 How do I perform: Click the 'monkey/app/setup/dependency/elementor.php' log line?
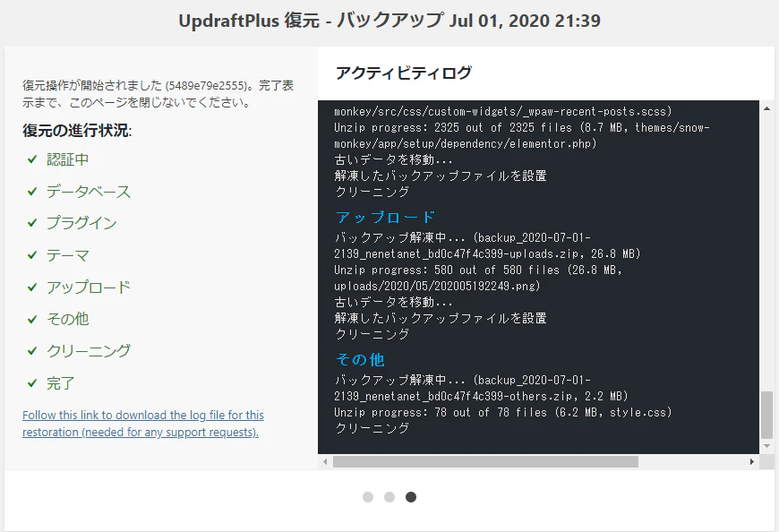coord(466,143)
